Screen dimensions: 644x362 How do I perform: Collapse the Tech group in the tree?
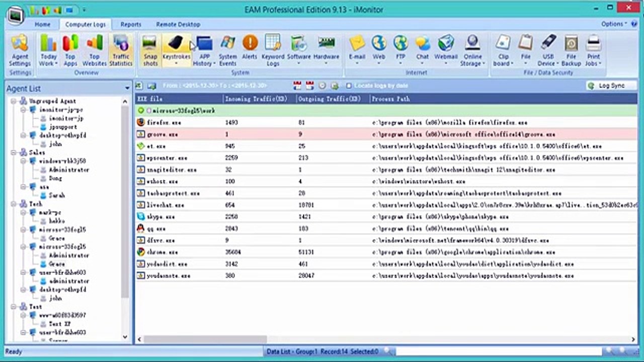[x=14, y=204]
